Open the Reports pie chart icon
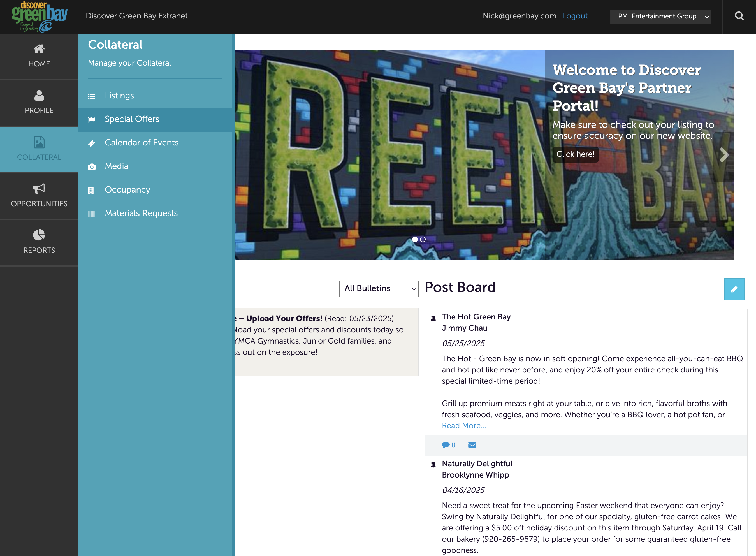The height and width of the screenshot is (556, 756). (39, 235)
